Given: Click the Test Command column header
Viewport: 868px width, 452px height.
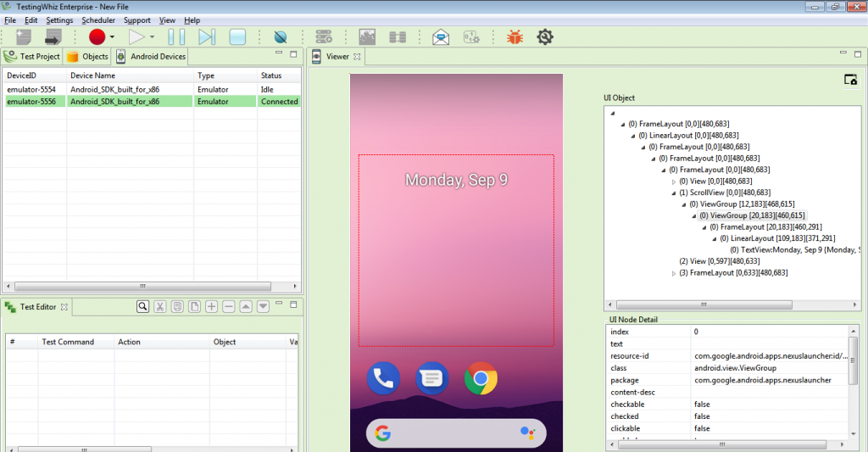Looking at the screenshot, I should click(76, 342).
